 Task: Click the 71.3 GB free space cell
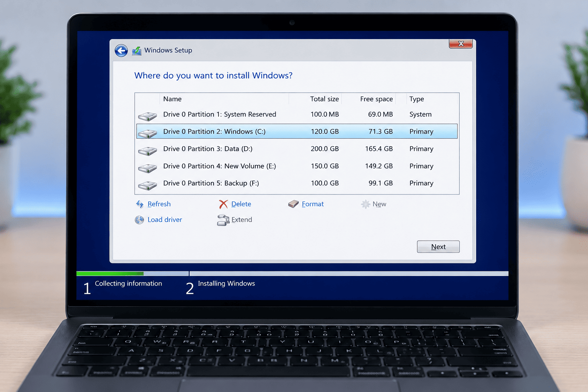click(x=381, y=131)
